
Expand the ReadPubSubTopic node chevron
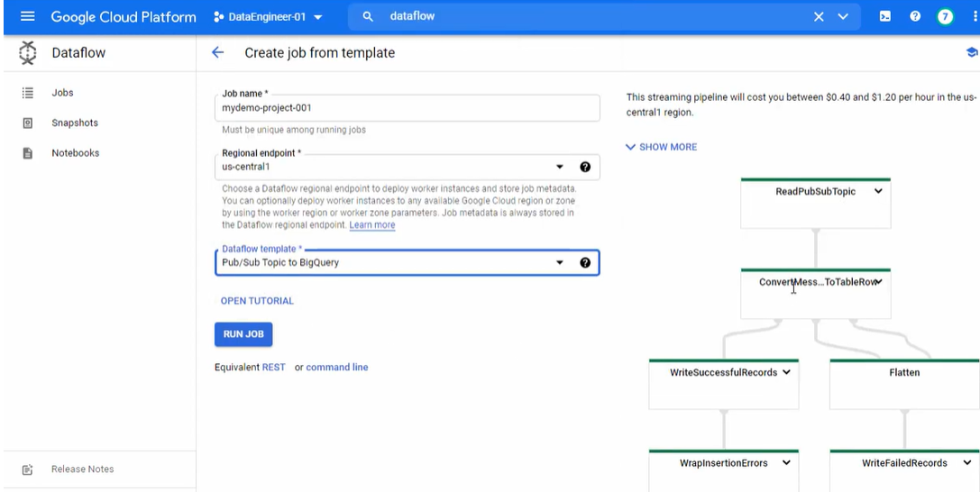[x=878, y=191]
